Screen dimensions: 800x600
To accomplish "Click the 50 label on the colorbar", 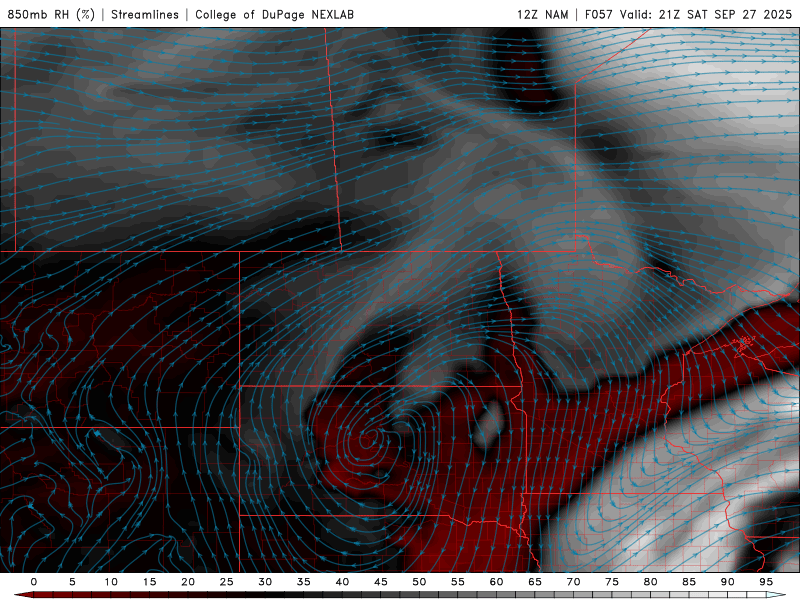I will [x=419, y=582].
